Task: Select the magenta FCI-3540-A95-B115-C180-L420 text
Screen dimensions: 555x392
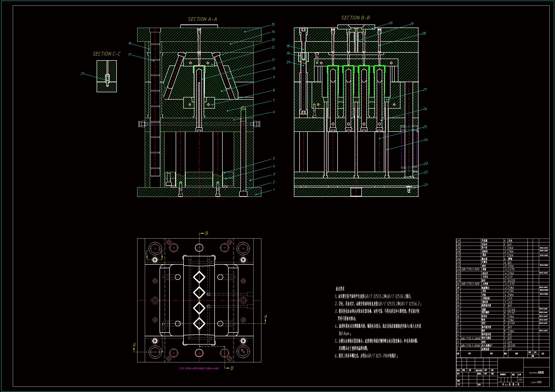Action: click(x=199, y=369)
